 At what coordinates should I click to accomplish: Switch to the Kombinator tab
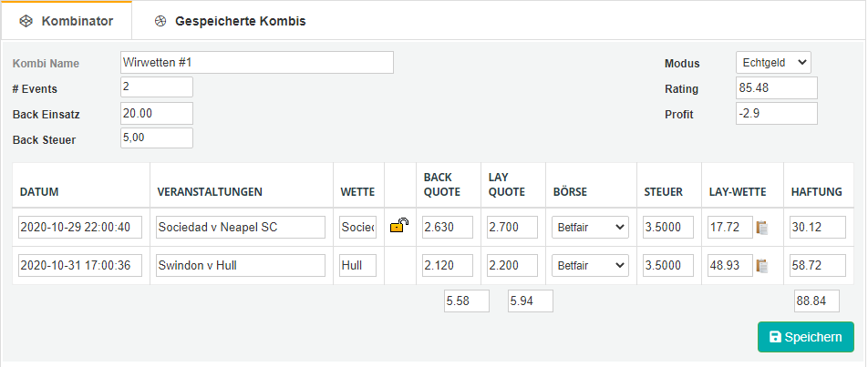pyautogui.click(x=67, y=22)
